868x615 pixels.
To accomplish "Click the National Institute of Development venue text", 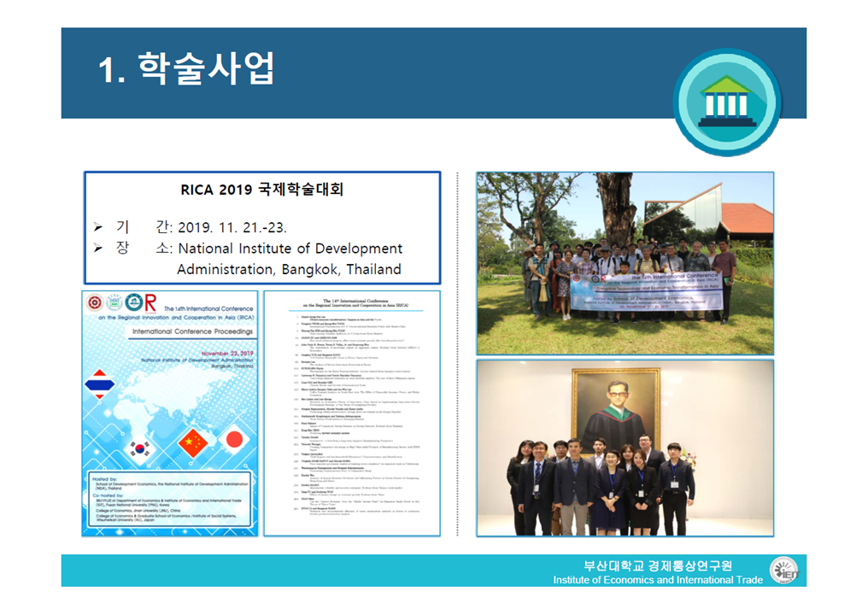I will point(290,249).
